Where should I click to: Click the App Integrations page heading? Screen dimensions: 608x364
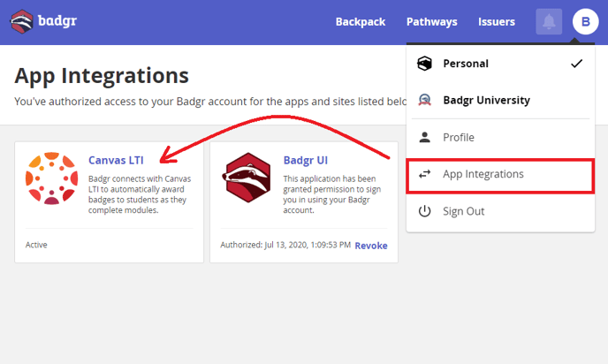102,75
